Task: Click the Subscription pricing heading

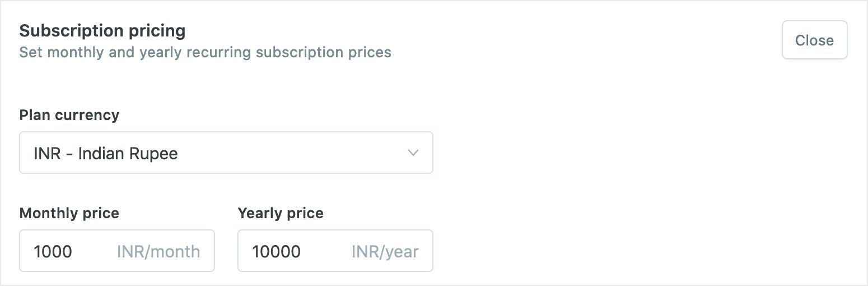Action: click(x=102, y=30)
